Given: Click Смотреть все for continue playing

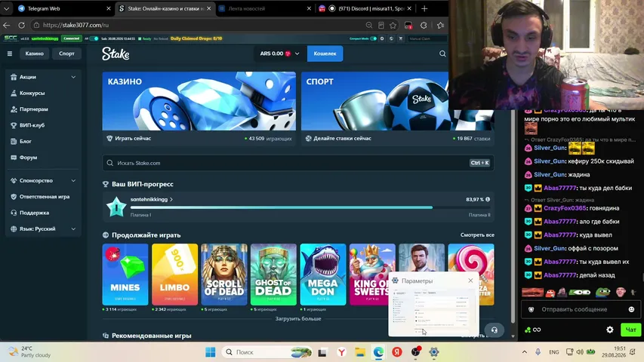Looking at the screenshot, I should (477, 235).
